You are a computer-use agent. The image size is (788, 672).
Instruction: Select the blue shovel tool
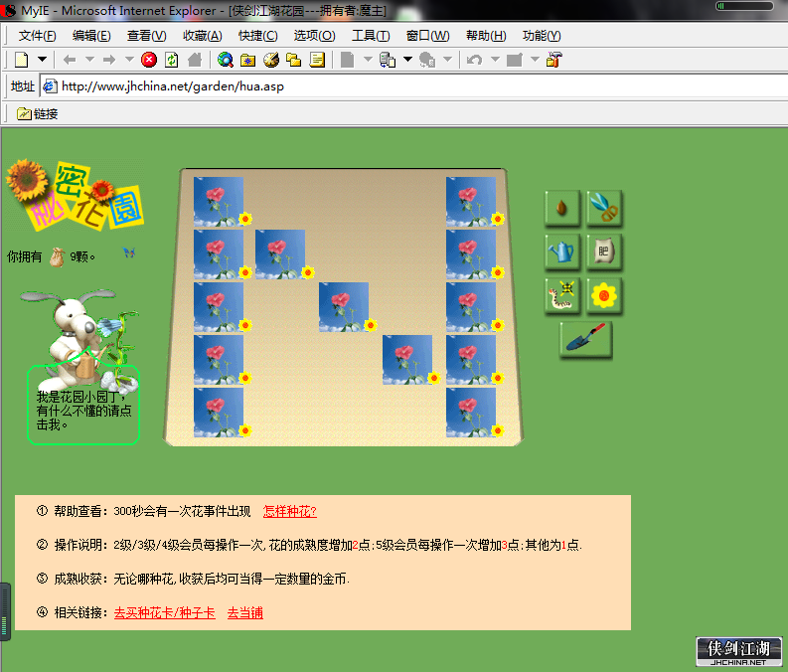(586, 339)
